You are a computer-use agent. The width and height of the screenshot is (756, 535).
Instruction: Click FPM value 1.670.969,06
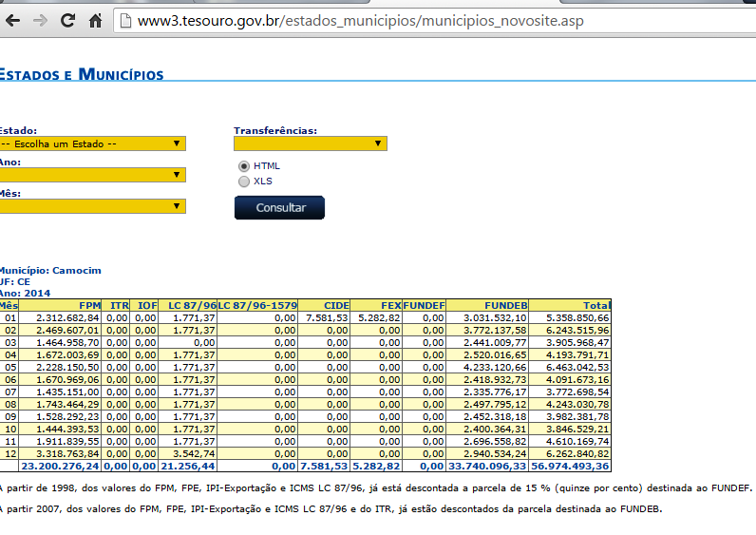click(x=67, y=380)
